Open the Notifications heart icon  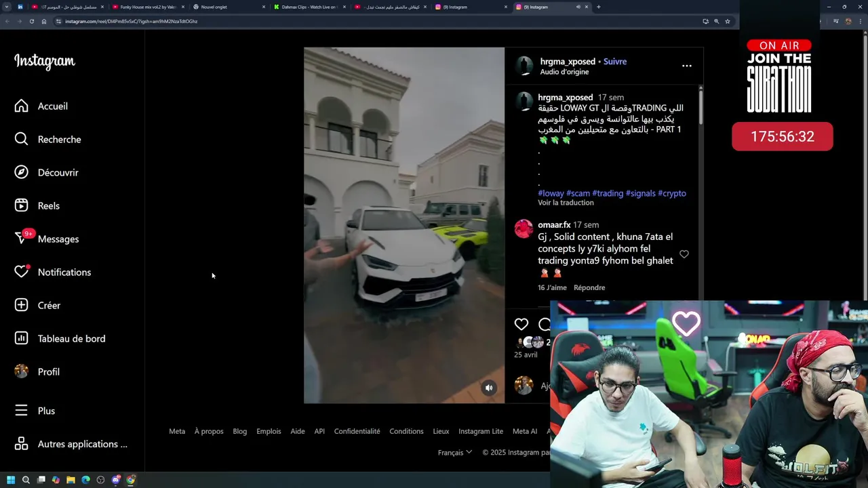[x=22, y=272]
